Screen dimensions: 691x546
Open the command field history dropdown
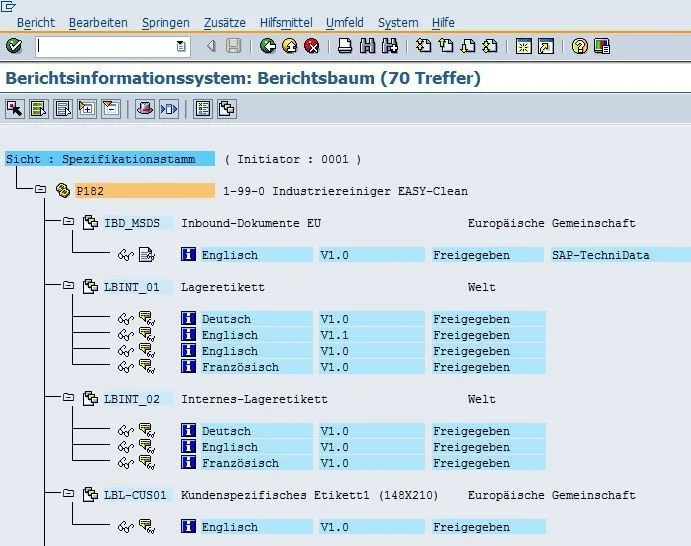(181, 46)
